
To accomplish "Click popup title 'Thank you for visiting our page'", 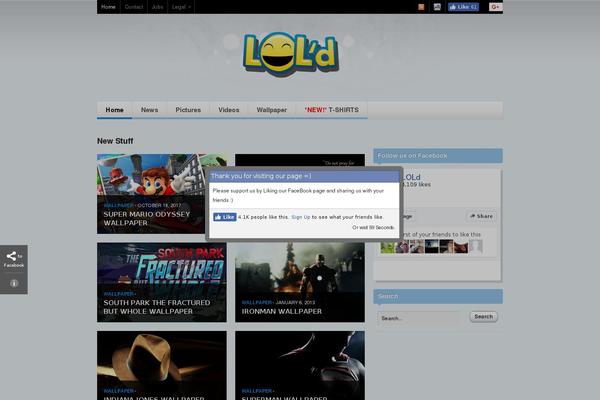I will pos(261,176).
